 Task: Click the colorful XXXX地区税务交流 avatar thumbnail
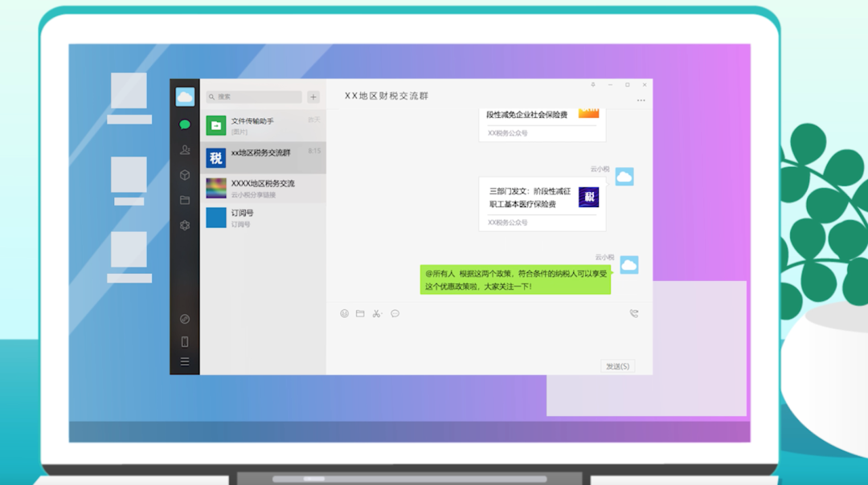pyautogui.click(x=216, y=188)
